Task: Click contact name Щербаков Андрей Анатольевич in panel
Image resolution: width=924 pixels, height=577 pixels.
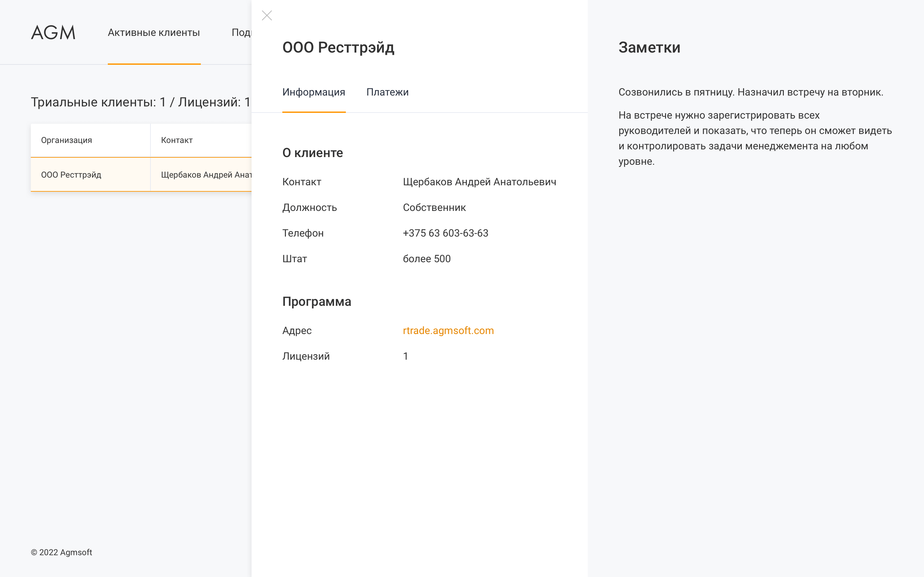Action: pyautogui.click(x=479, y=182)
